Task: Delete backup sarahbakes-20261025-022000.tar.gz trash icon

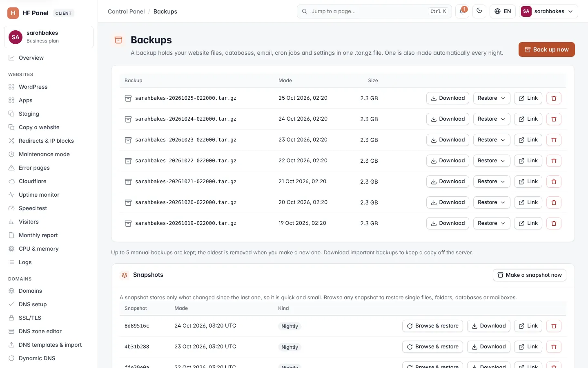Action: tap(554, 98)
